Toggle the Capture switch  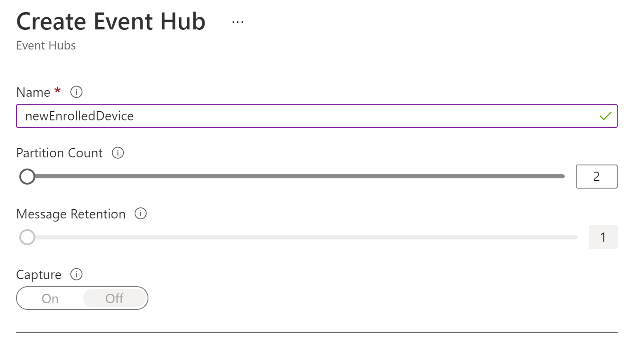point(82,298)
